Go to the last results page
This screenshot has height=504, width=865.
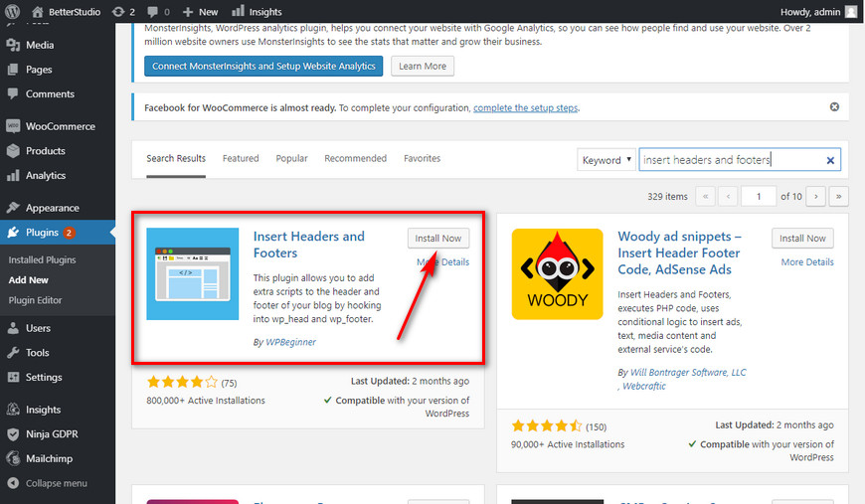pyautogui.click(x=838, y=196)
